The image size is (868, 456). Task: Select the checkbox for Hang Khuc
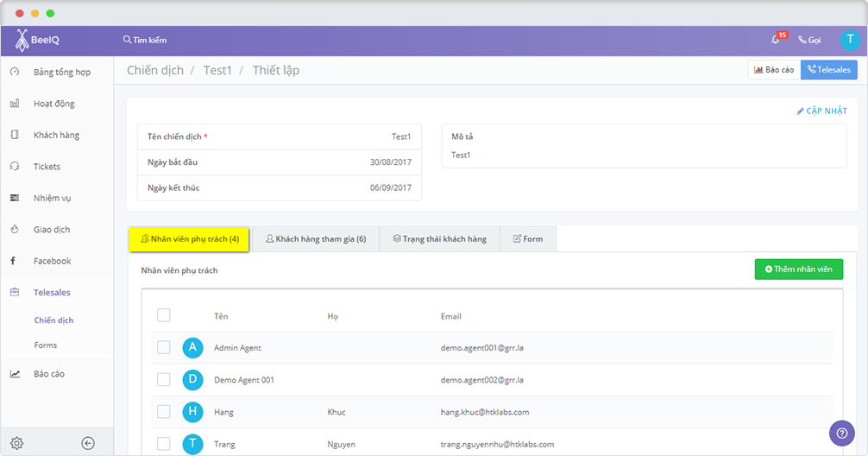164,412
